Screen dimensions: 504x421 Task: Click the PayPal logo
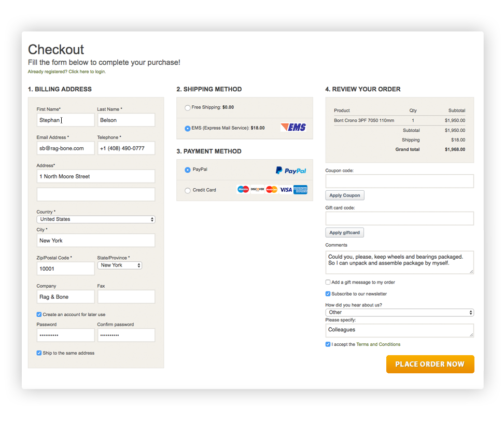click(x=291, y=170)
